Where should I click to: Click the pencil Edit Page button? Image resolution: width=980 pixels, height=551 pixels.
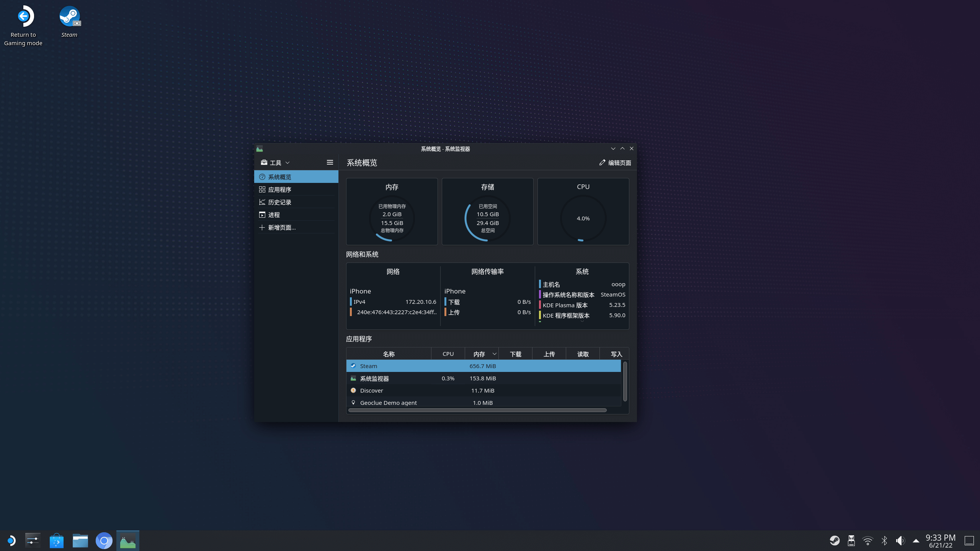click(x=615, y=163)
